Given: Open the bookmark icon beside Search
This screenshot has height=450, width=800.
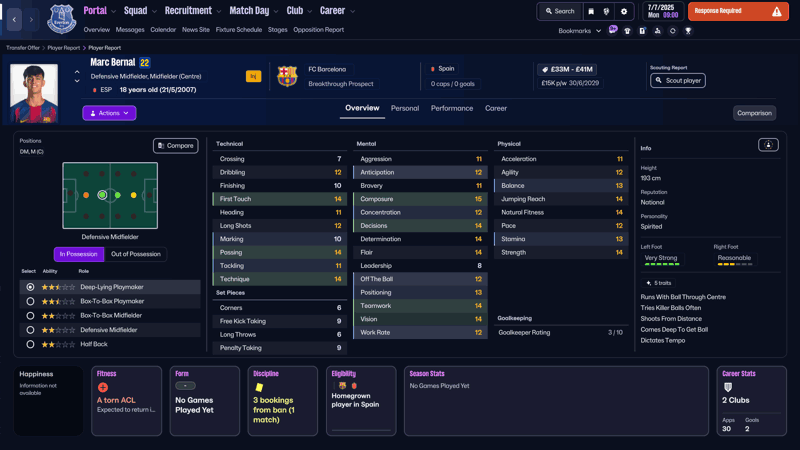Looking at the screenshot, I should [x=591, y=11].
